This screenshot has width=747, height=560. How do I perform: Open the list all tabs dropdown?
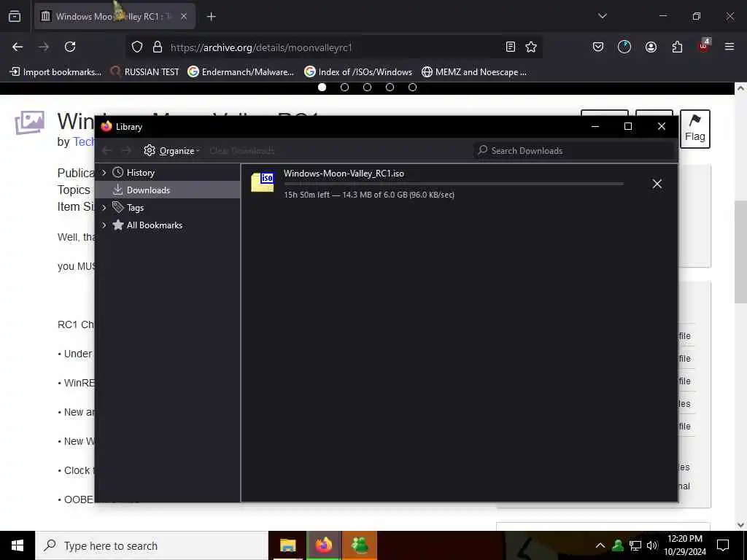tap(602, 16)
